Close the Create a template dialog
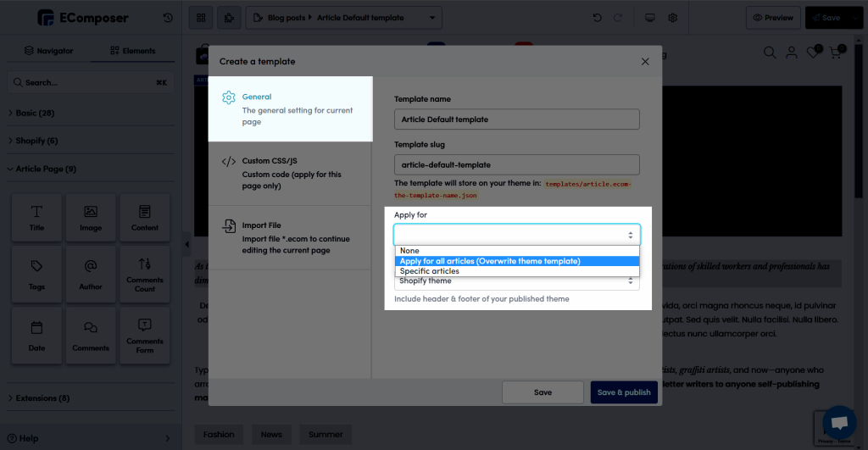 point(645,61)
